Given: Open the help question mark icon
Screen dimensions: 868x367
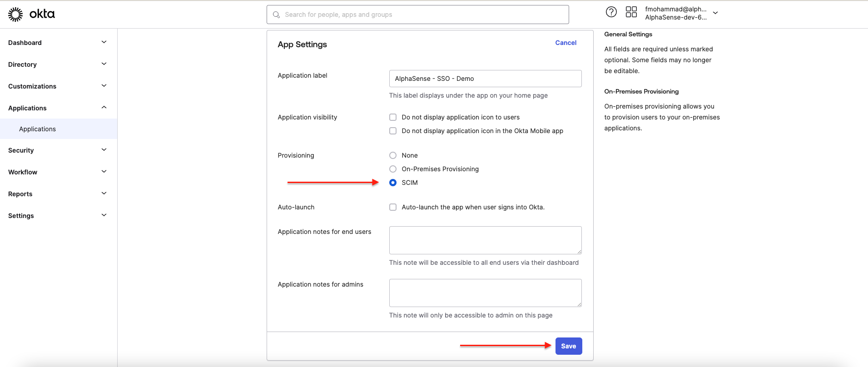Looking at the screenshot, I should point(611,12).
